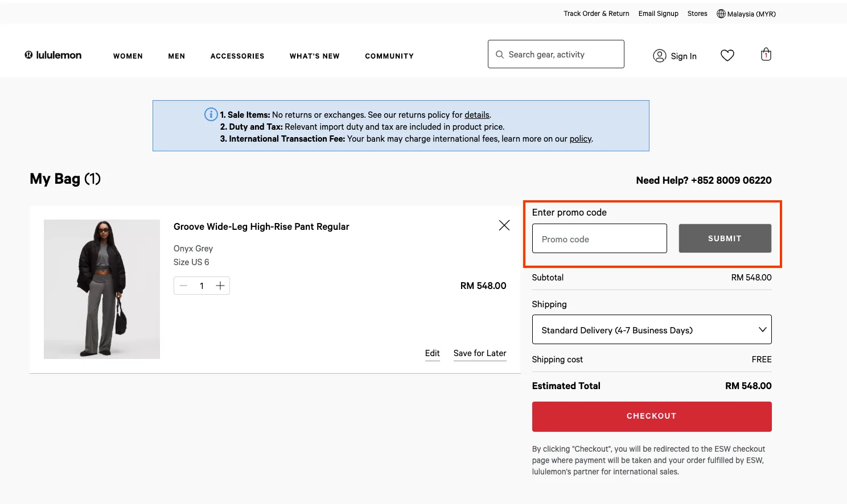
Task: Click the globe icon for Malaysia (MYR)
Action: point(721,14)
